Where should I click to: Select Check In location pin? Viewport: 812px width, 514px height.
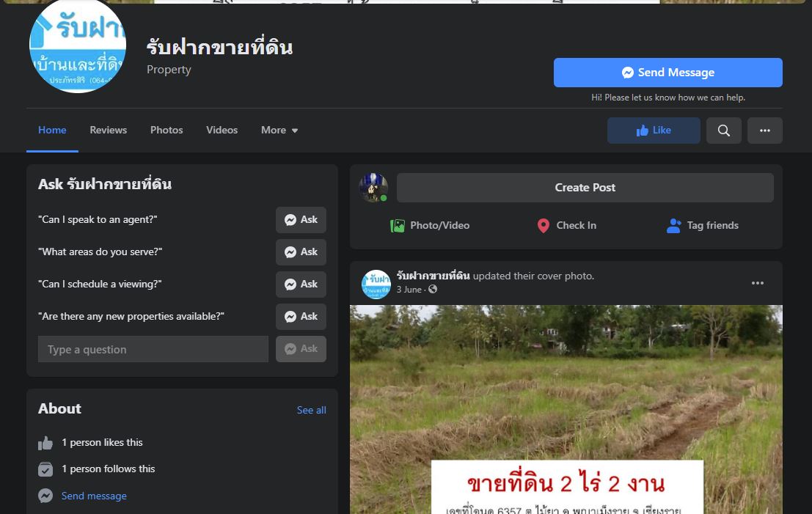click(544, 226)
